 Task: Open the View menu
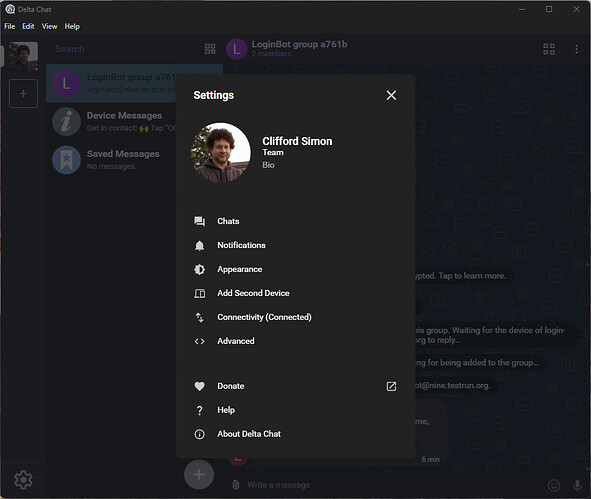tap(49, 26)
